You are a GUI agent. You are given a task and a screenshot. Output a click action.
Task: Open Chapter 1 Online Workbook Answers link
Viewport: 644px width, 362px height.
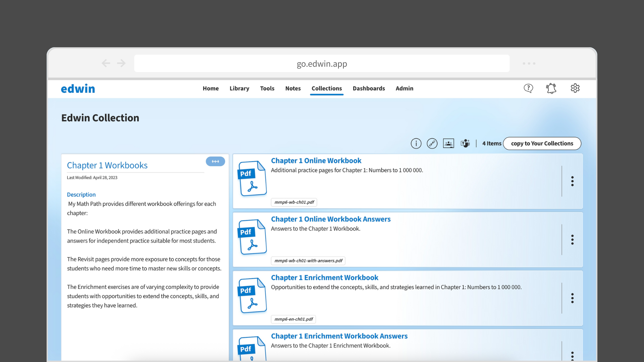pyautogui.click(x=331, y=219)
